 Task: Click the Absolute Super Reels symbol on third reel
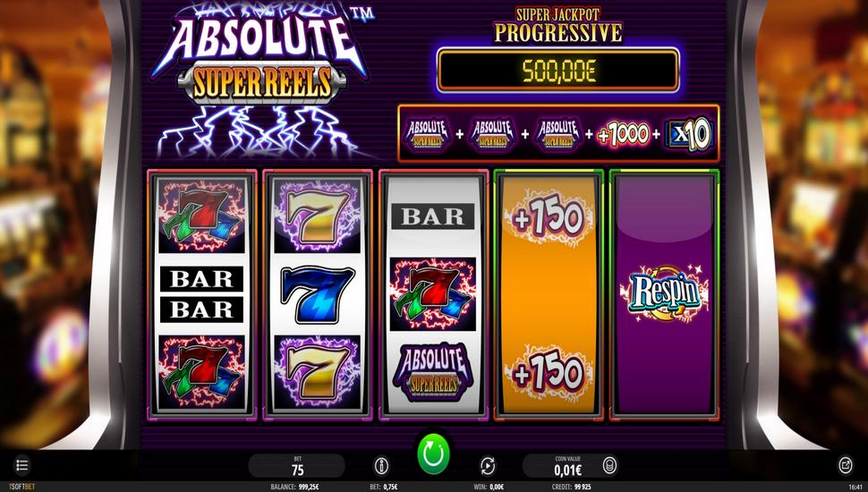[433, 372]
